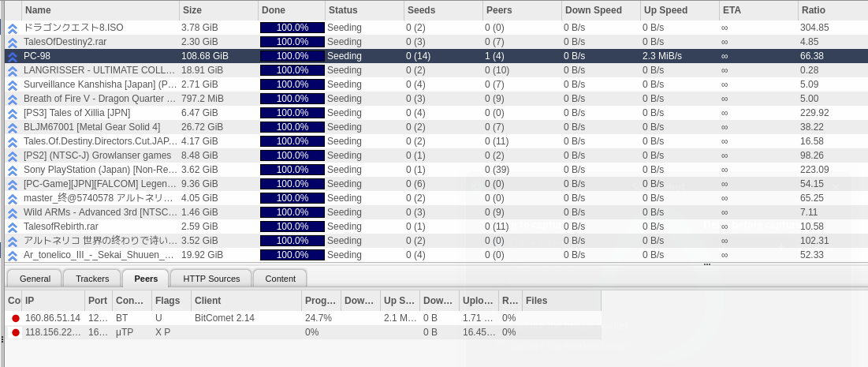Image resolution: width=868 pixels, height=367 pixels.
Task: Select the [PS3] Tales of Xillia [JPN] row
Action: 436,113
